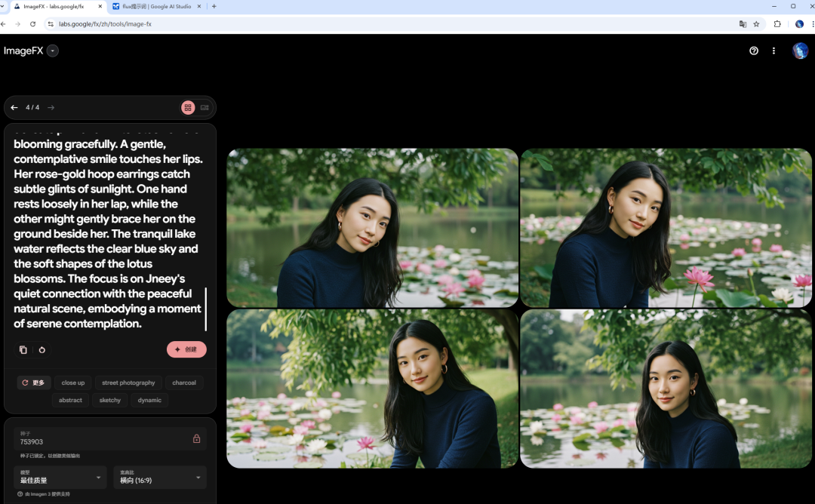Close the ImageFX browser tab
The width and height of the screenshot is (815, 504).
pos(100,7)
